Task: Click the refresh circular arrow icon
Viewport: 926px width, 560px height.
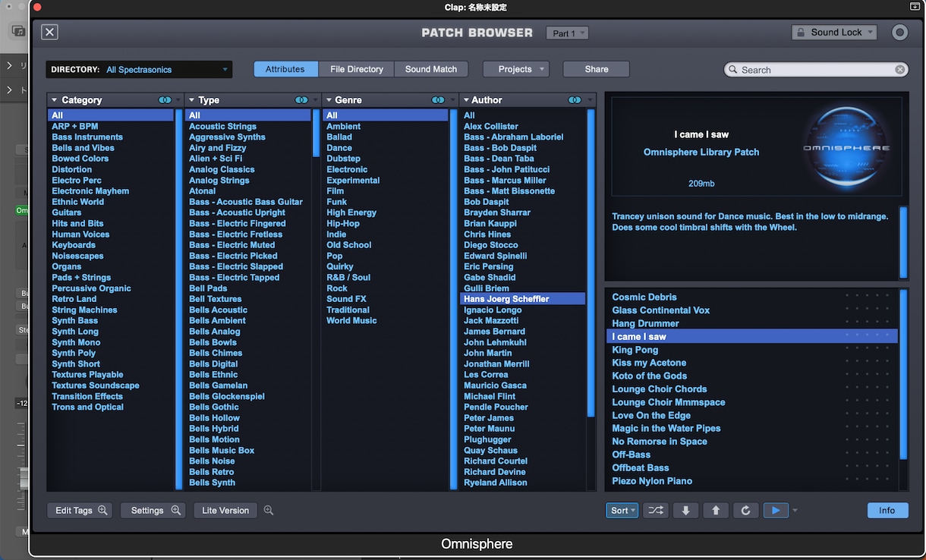Action: pos(745,511)
